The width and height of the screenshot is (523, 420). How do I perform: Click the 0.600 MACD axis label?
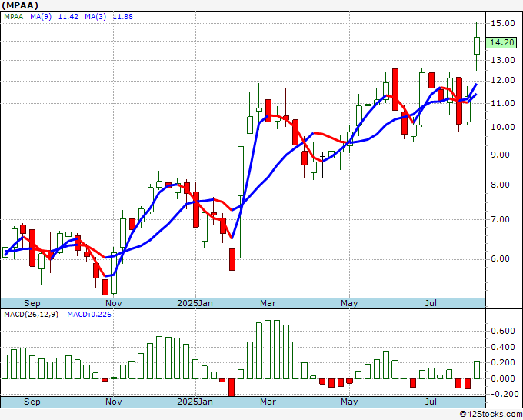(503, 332)
